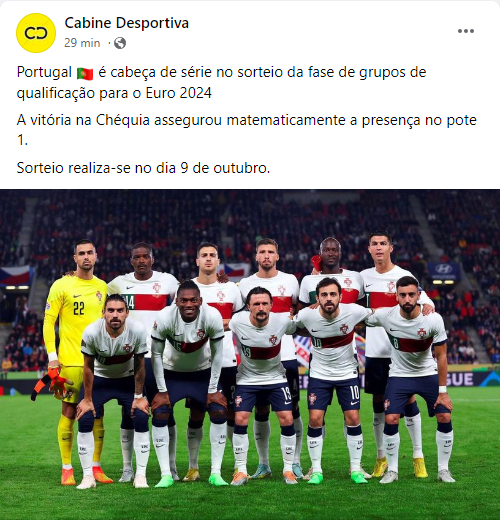Screen dimensions: 500x520
Task: Click the number 14 on the white jersey
Action: pos(129,302)
